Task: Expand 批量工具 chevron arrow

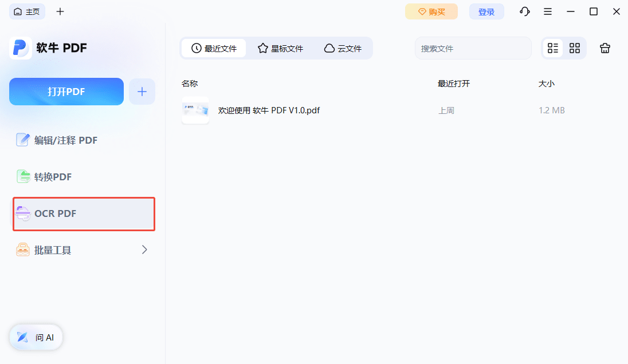Action: 144,250
